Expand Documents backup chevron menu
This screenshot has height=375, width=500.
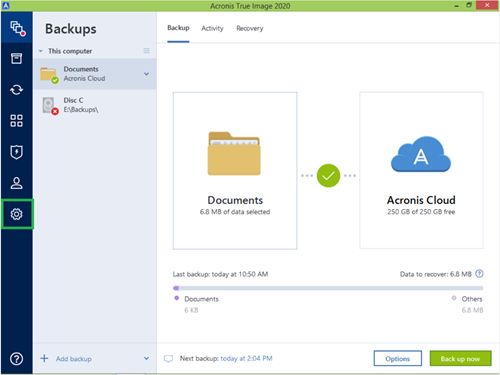click(x=146, y=74)
